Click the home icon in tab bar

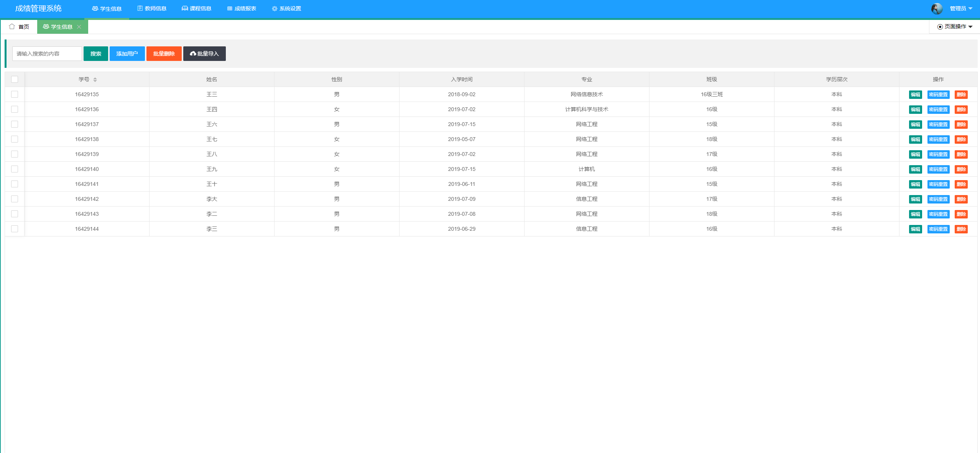12,26
